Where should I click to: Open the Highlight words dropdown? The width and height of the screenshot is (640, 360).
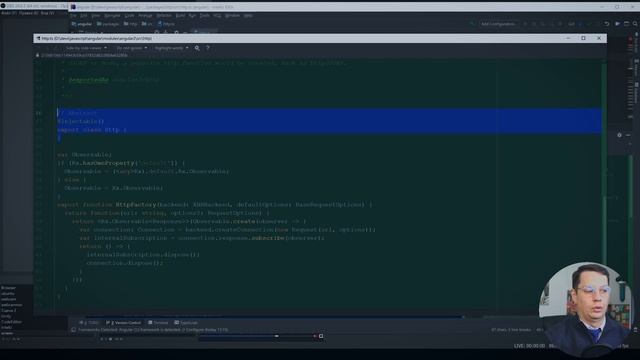(x=171, y=48)
